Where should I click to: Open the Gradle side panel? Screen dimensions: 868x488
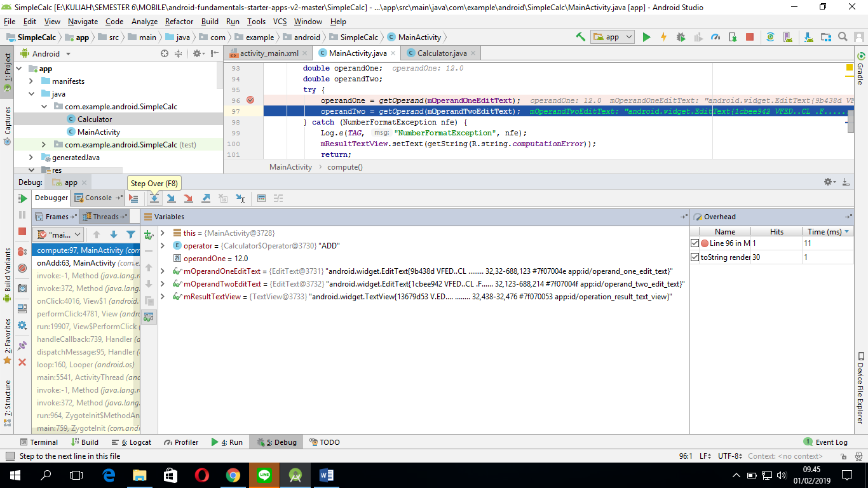pyautogui.click(x=861, y=67)
